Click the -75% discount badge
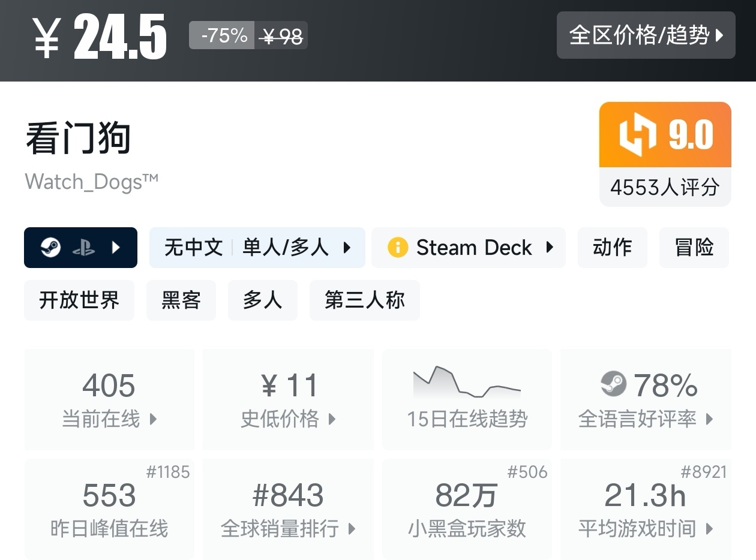This screenshot has height=560, width=756. pos(222,35)
